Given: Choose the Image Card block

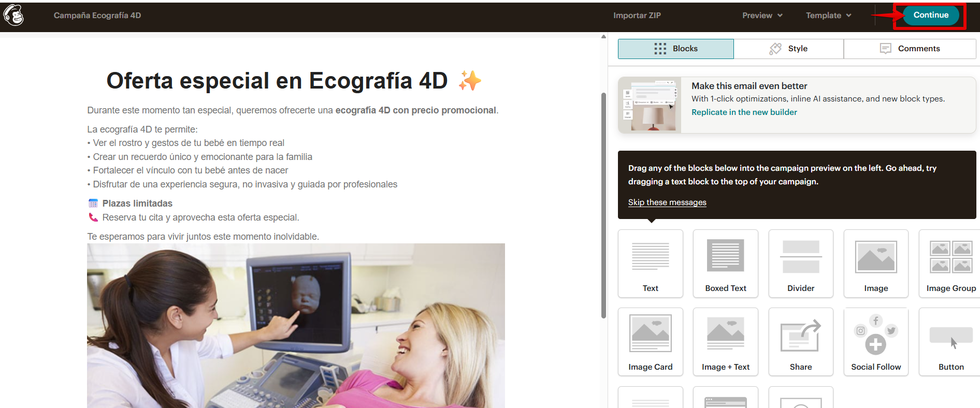Looking at the screenshot, I should (x=650, y=341).
